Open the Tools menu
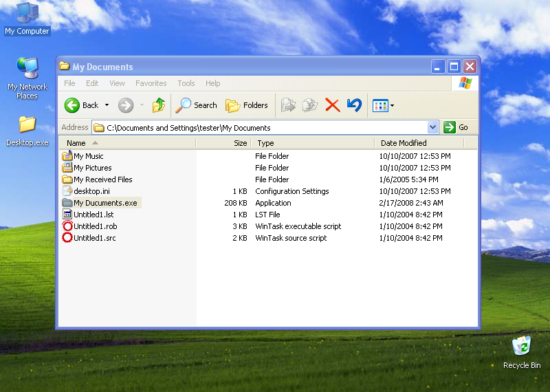Image resolution: width=550 pixels, height=392 pixels. tap(186, 83)
